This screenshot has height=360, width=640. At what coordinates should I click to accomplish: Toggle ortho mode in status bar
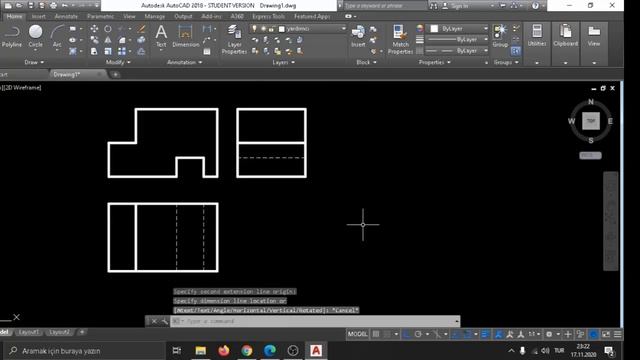407,334
